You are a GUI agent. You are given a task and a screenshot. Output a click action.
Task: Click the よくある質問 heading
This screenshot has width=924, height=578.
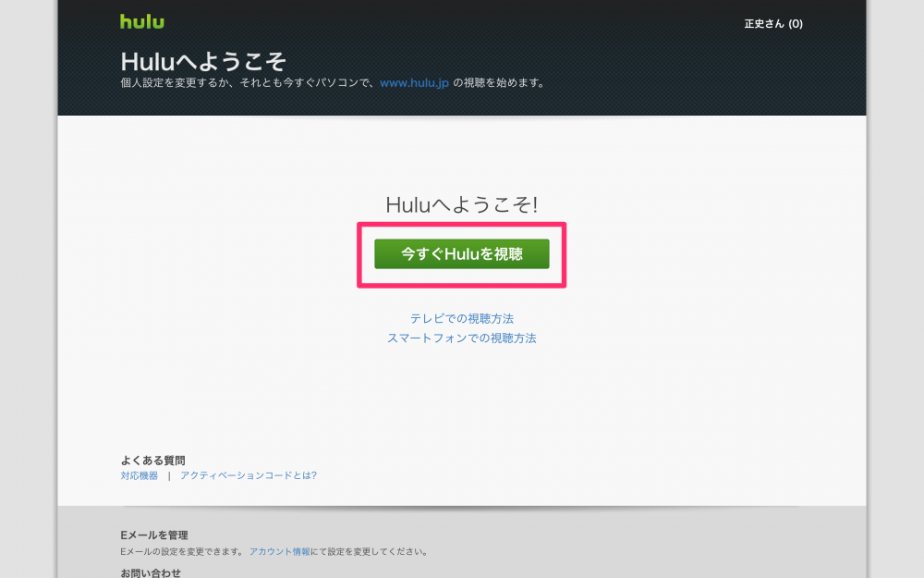pyautogui.click(x=152, y=460)
